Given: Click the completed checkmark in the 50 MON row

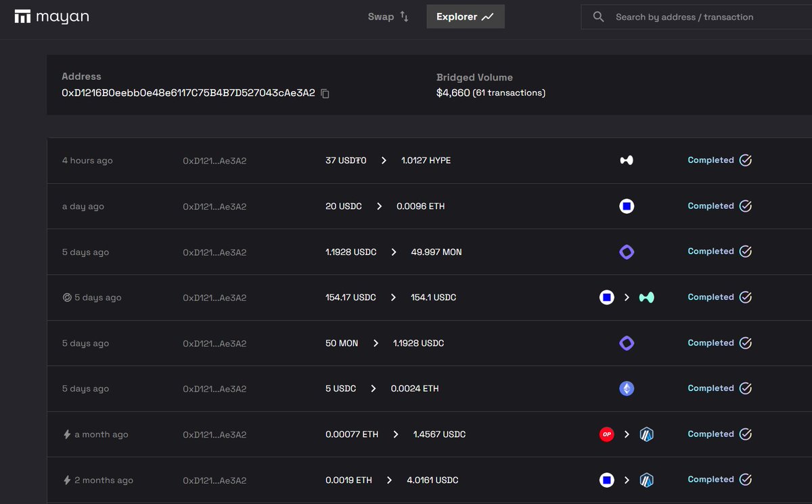Looking at the screenshot, I should click(745, 343).
